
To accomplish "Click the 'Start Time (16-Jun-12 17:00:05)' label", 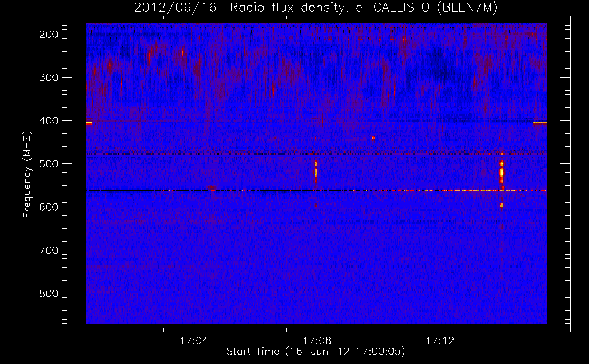I will click(x=316, y=352).
